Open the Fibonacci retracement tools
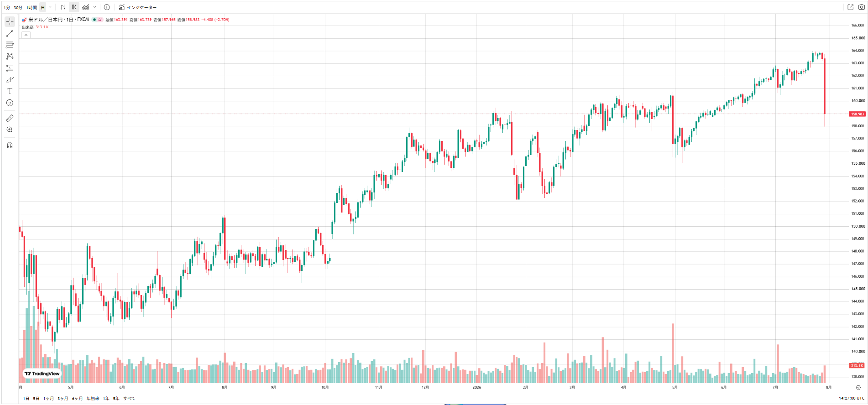This screenshot has width=868, height=405. click(x=10, y=45)
